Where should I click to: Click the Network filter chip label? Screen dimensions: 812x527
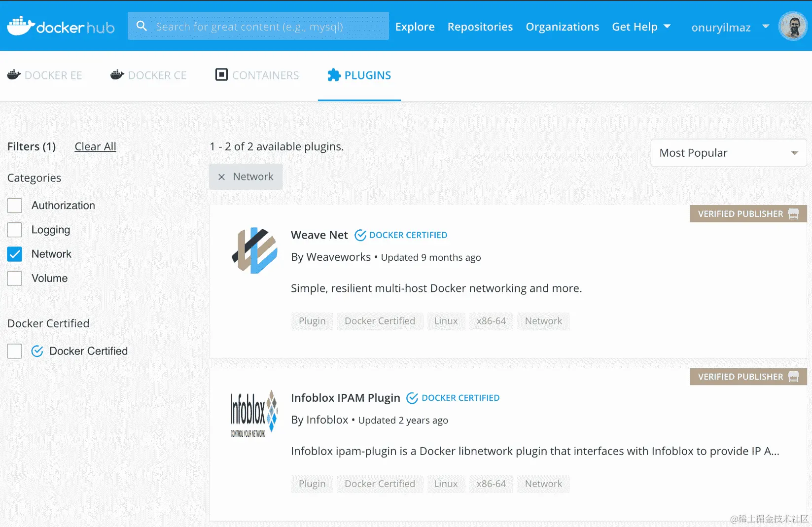pos(253,176)
